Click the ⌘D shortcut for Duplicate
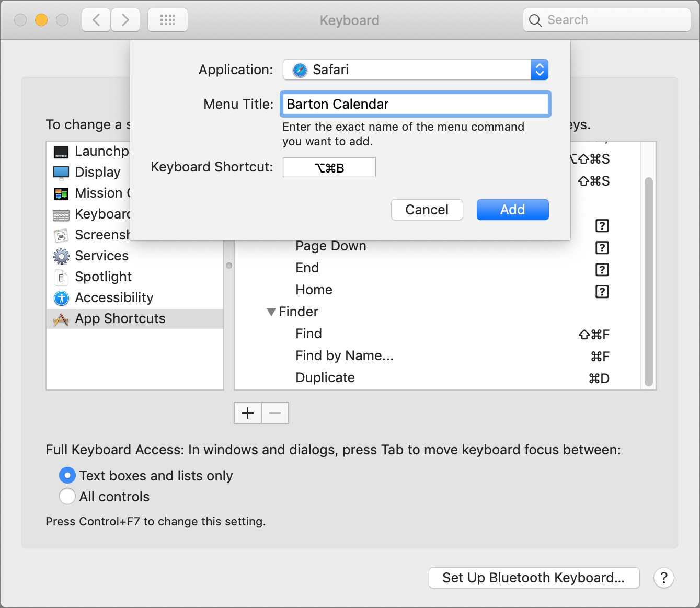The image size is (700, 608). pyautogui.click(x=599, y=378)
